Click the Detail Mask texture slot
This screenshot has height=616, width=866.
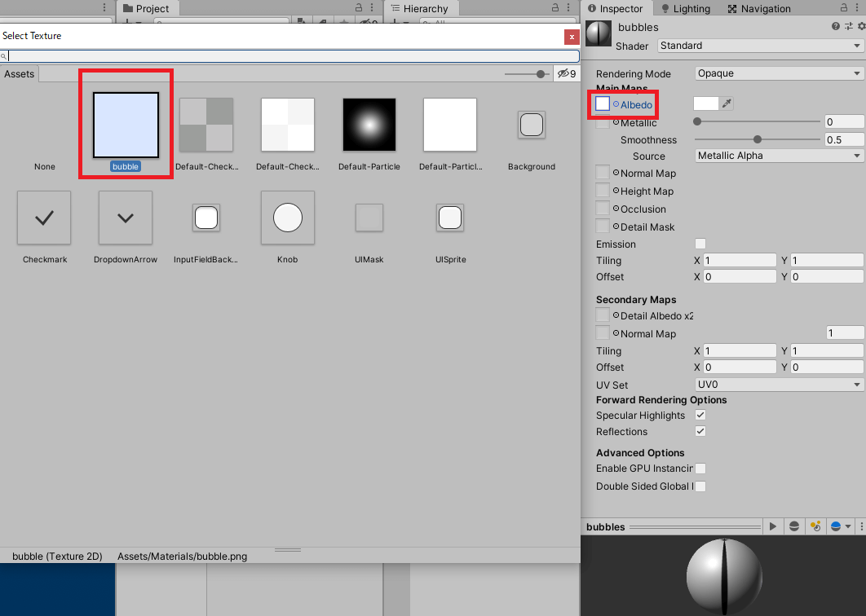click(603, 227)
